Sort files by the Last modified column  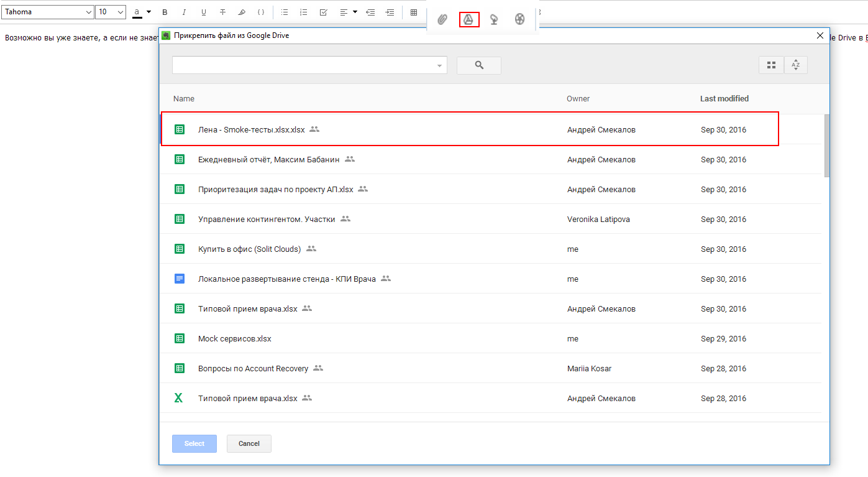(x=724, y=98)
